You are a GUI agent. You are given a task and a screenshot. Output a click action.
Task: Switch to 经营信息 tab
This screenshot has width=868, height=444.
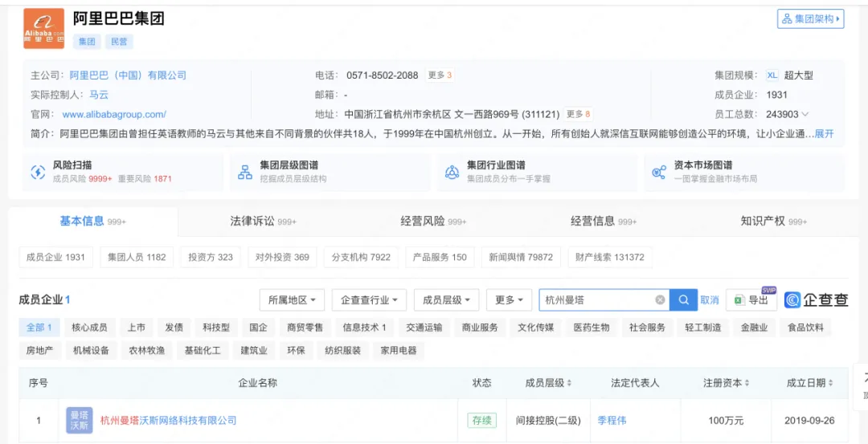[604, 222]
